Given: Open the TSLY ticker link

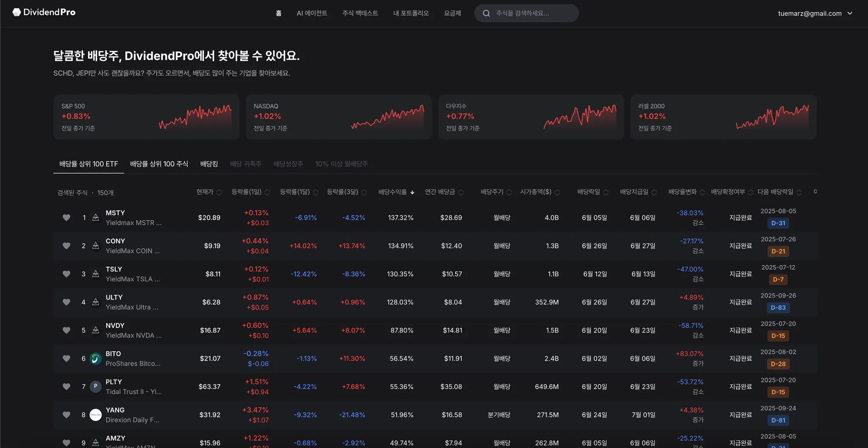Looking at the screenshot, I should pyautogui.click(x=114, y=269).
